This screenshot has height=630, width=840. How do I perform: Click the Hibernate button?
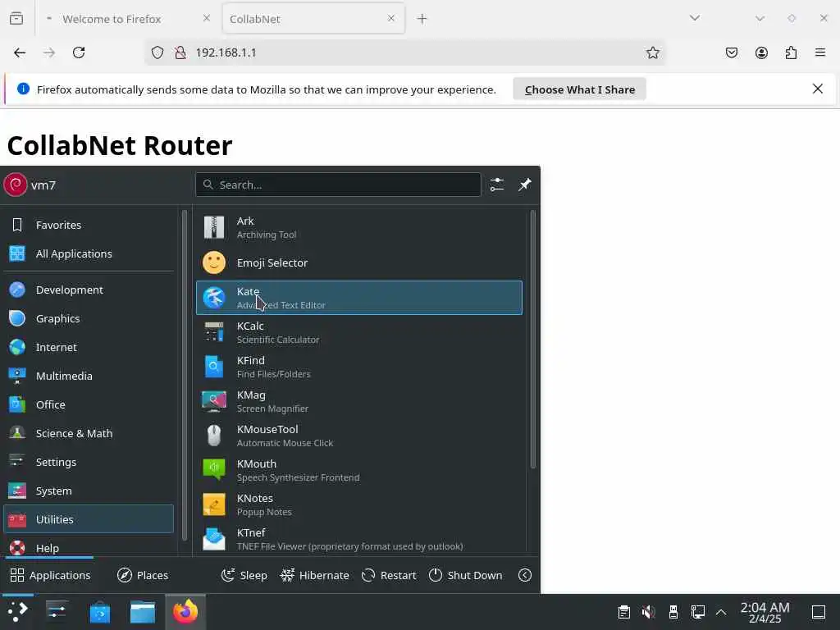[x=314, y=575]
